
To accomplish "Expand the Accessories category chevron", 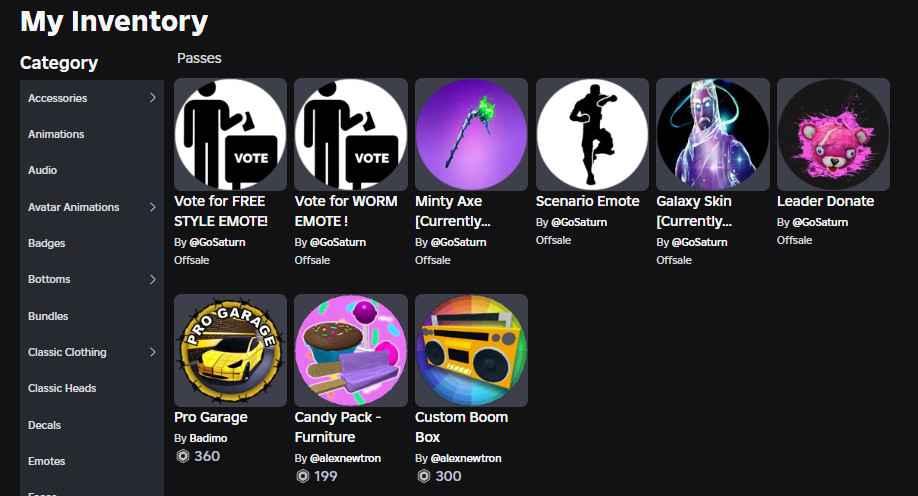I will pyautogui.click(x=152, y=98).
